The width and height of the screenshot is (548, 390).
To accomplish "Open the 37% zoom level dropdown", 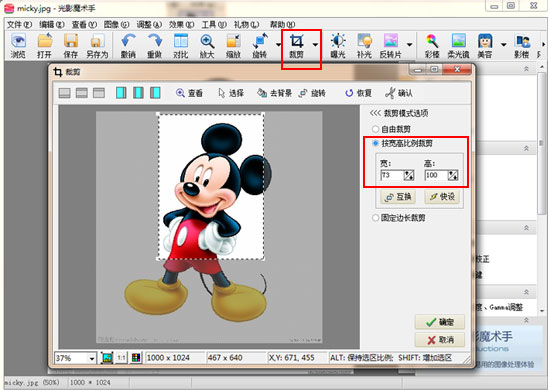I will click(x=92, y=358).
